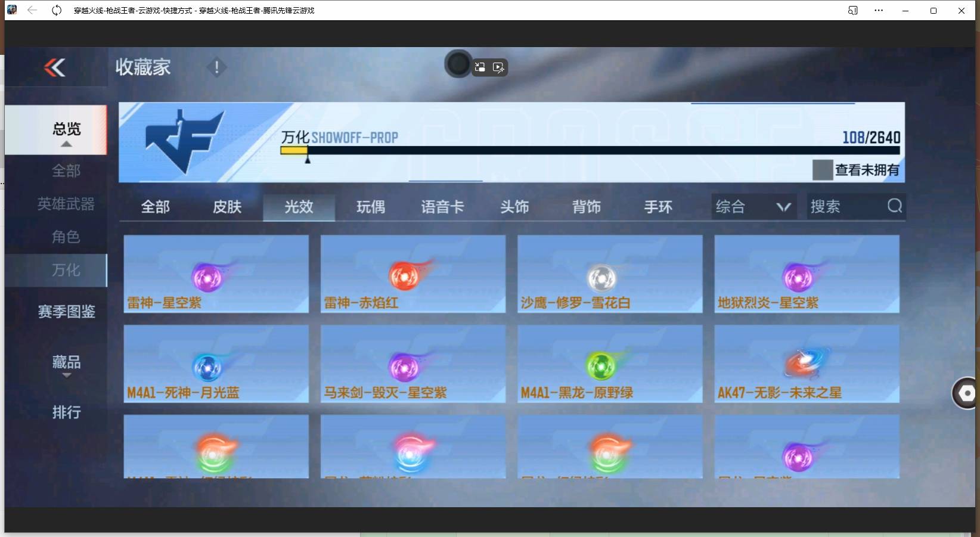This screenshot has height=537, width=980.
Task: Open 赛季图鉴 in the sidebar
Action: (x=66, y=312)
